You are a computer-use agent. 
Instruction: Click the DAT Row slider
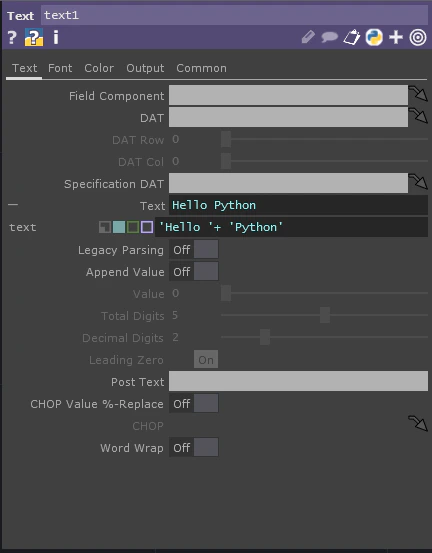coord(324,139)
